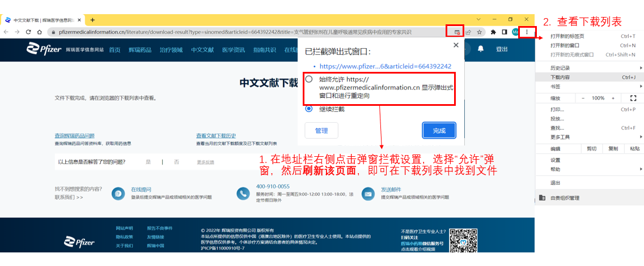Click the pop-up blocked icon in address bar
This screenshot has width=644, height=266.
tap(457, 32)
